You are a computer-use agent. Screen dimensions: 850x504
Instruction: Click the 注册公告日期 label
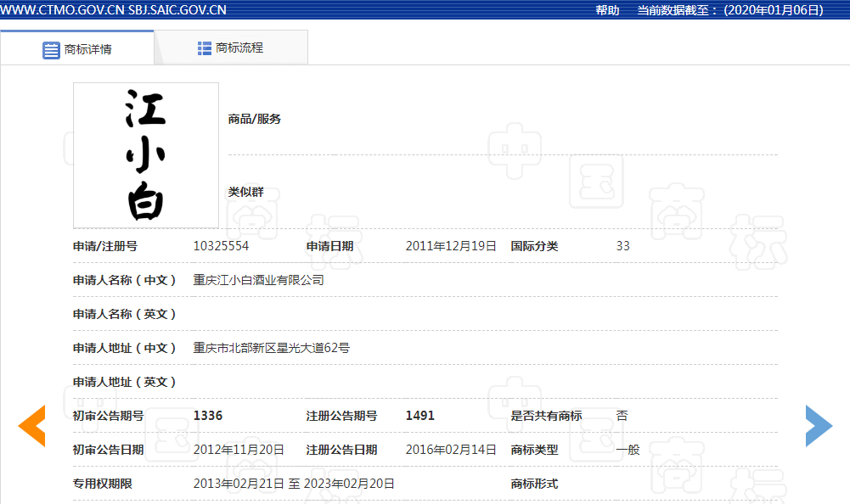pos(341,450)
